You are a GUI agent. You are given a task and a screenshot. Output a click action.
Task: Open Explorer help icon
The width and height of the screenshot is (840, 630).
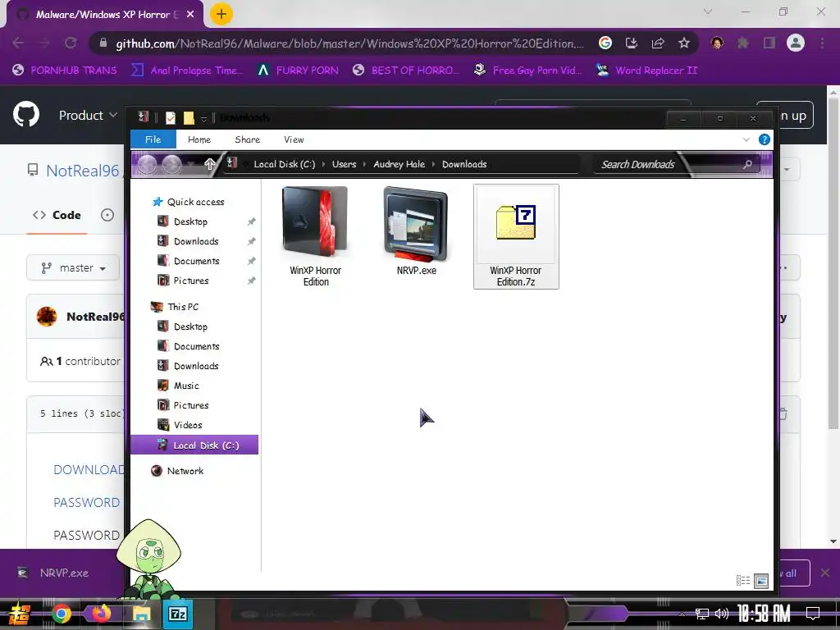[x=765, y=139]
